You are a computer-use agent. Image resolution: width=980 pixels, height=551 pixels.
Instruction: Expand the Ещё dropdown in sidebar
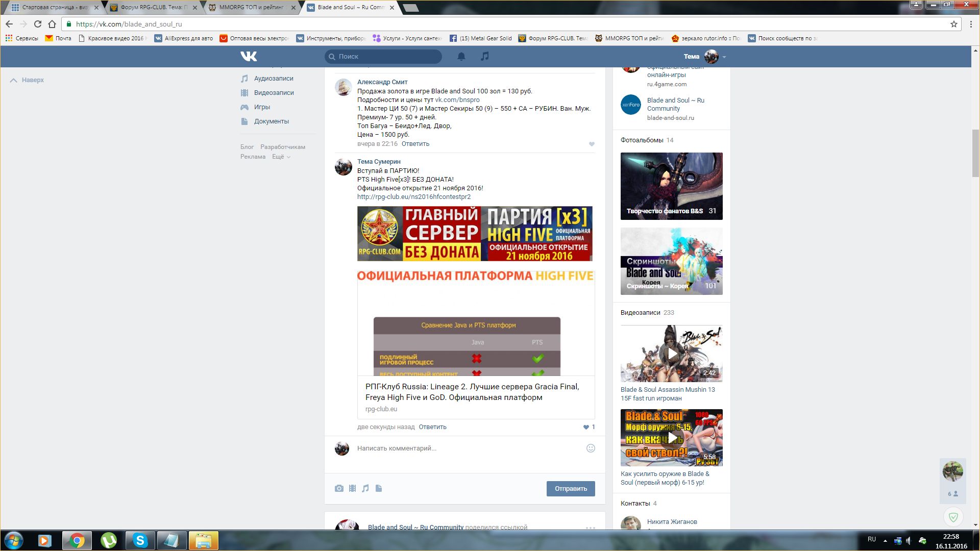pos(281,157)
